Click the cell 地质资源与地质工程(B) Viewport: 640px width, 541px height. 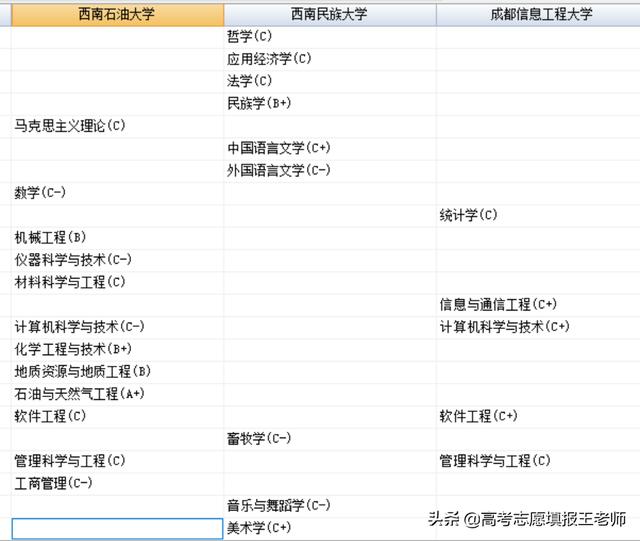118,372
